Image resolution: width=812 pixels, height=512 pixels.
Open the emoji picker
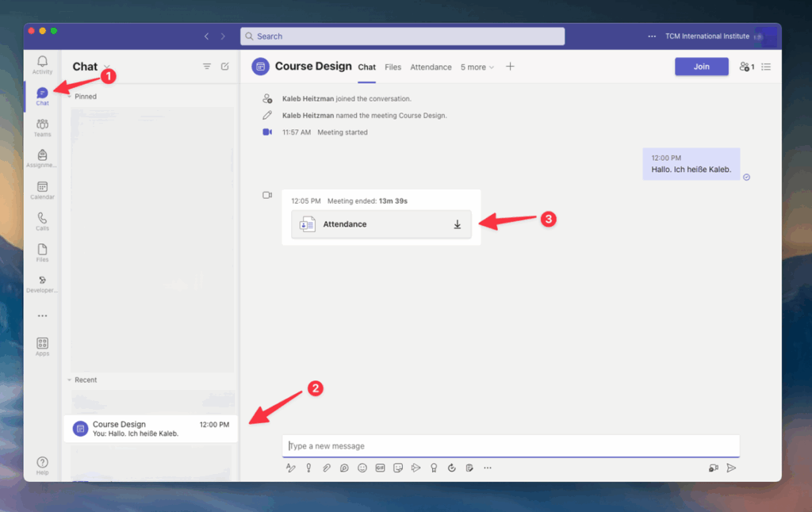tap(362, 468)
